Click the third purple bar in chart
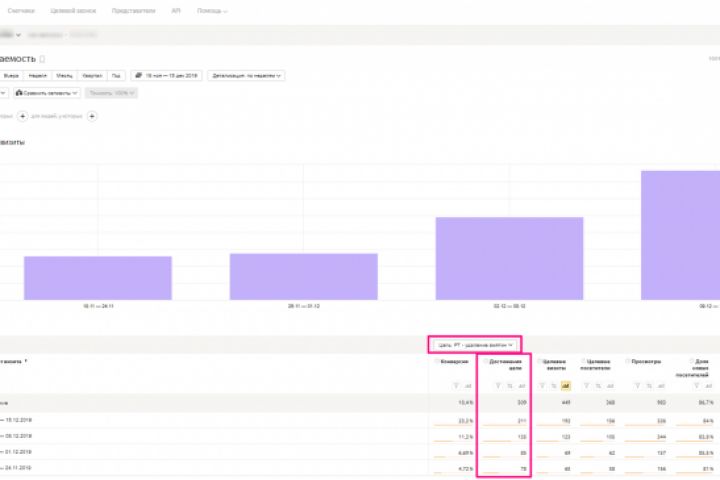720x480 pixels. click(x=509, y=259)
